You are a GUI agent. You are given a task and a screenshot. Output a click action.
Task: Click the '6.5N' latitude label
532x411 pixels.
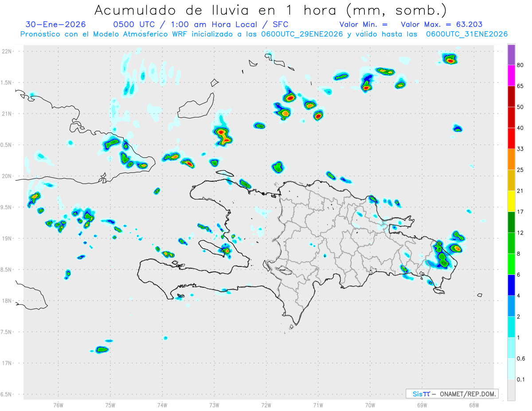coord(6,394)
